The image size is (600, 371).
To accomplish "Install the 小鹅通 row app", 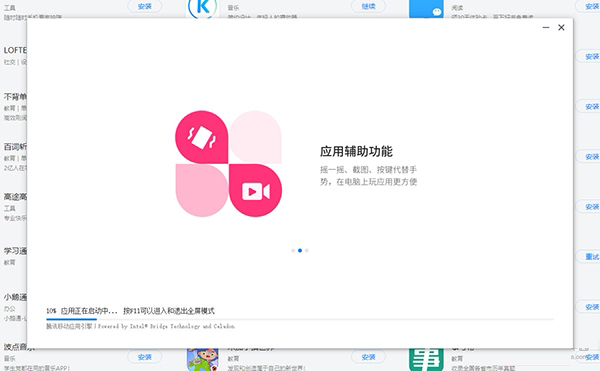I will 589,307.
